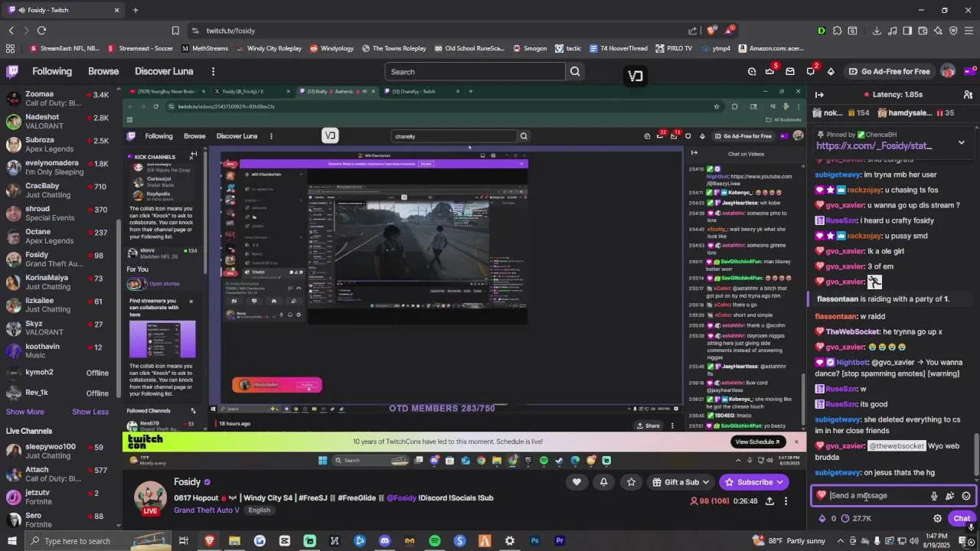Open the Smogon bookmark
The height and width of the screenshot is (551, 980).
[x=529, y=48]
